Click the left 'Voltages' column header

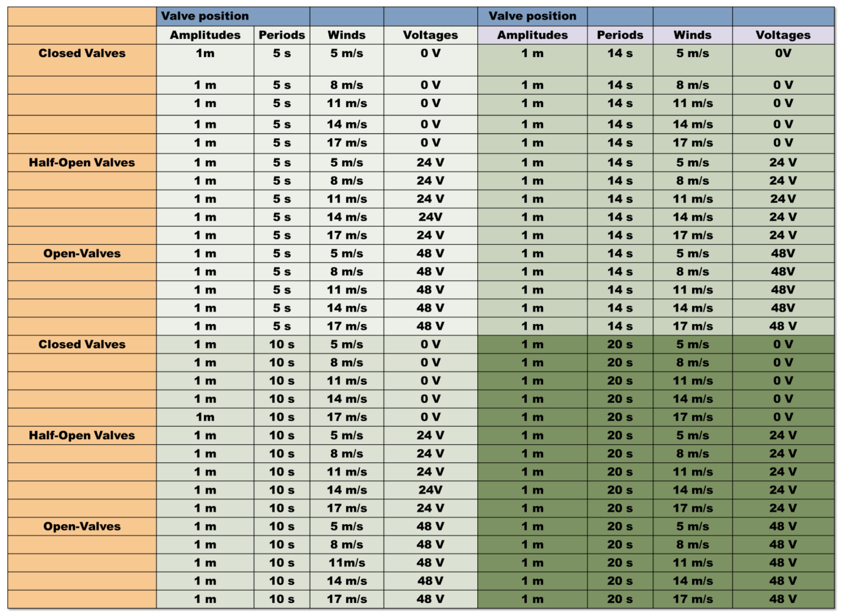pos(430,35)
